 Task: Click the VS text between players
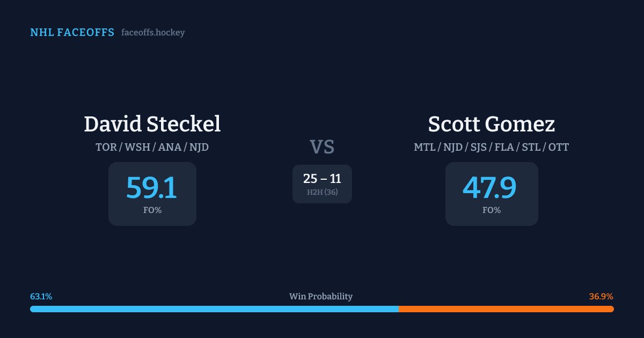tap(322, 147)
